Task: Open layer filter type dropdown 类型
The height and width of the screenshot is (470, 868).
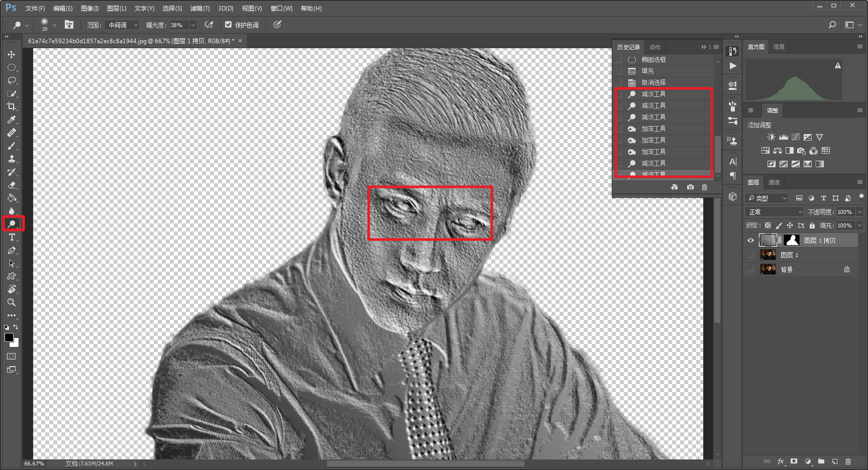Action: pyautogui.click(x=767, y=198)
